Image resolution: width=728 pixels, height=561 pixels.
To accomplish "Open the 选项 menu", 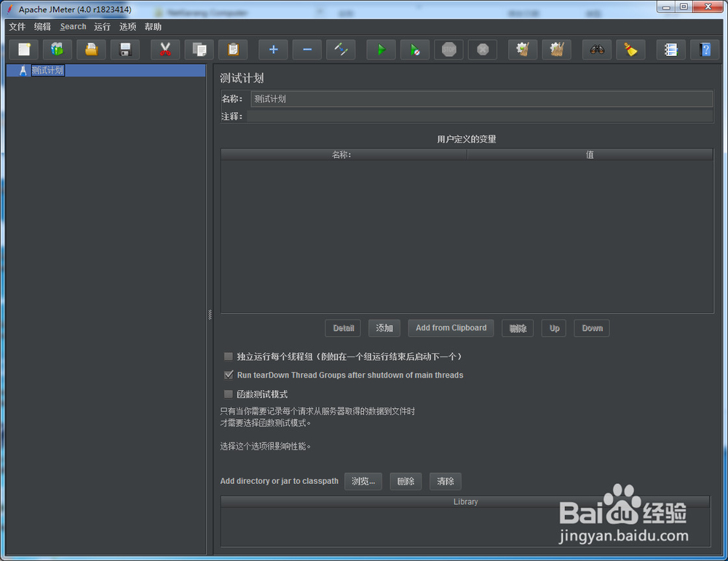I will (127, 26).
